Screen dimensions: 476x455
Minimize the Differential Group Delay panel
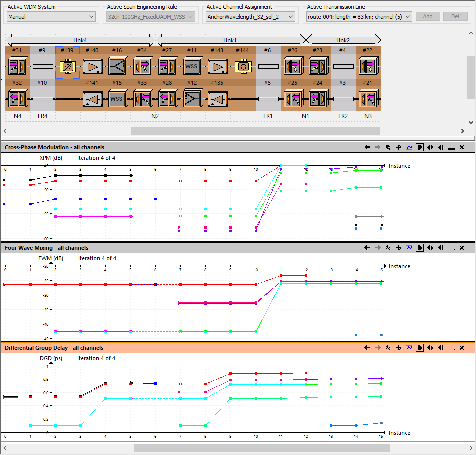pos(451,348)
